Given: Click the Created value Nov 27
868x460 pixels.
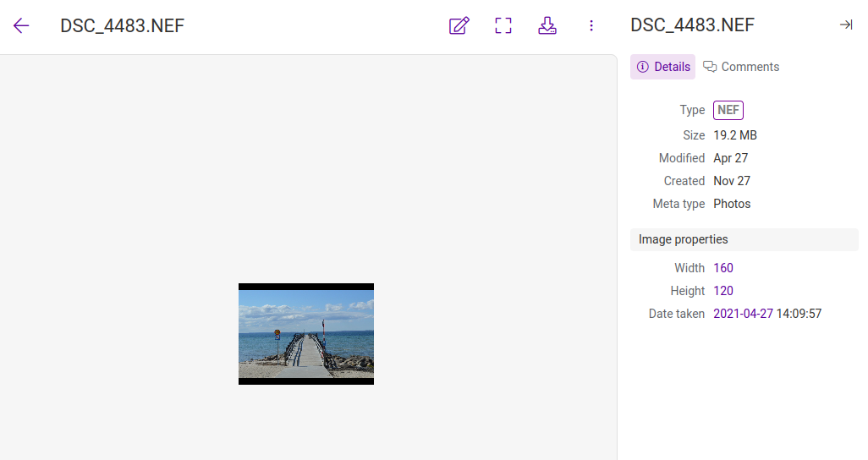Looking at the screenshot, I should [732, 181].
